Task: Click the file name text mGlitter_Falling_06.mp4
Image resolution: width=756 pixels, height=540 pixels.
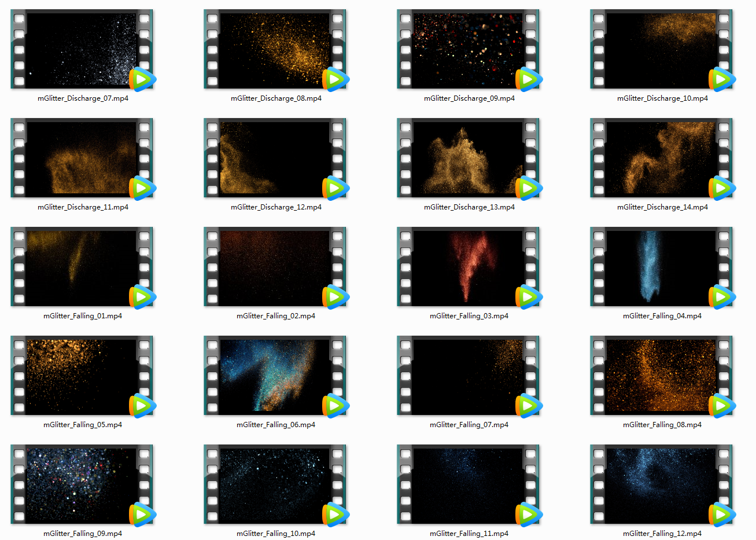Action: [x=276, y=425]
